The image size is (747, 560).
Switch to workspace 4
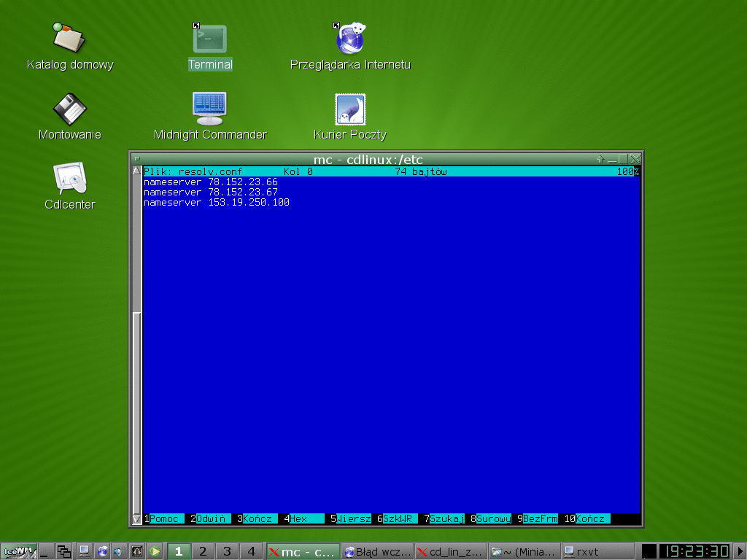(x=252, y=552)
